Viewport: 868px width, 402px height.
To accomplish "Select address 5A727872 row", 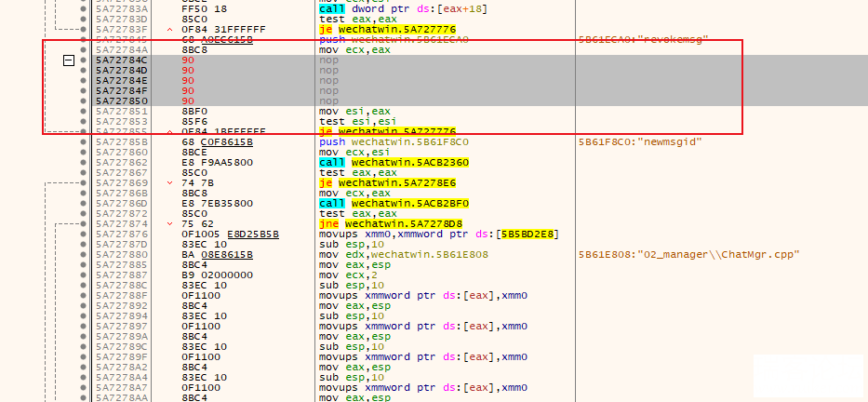I will coord(121,214).
